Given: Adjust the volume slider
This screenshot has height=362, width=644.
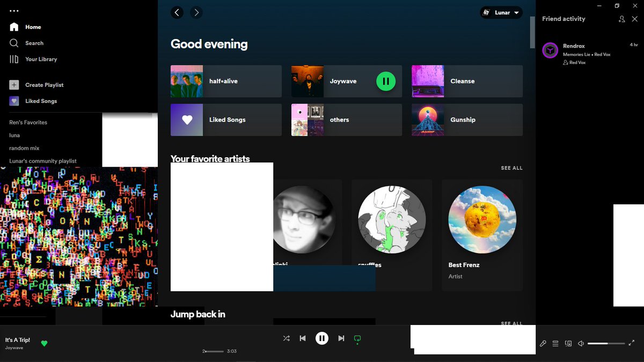Looking at the screenshot, I should tap(606, 343).
